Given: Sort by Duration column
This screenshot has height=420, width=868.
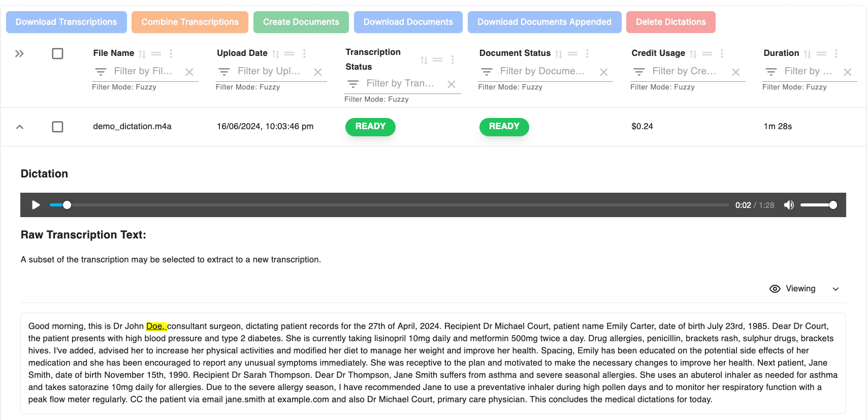Looking at the screenshot, I should pos(807,54).
